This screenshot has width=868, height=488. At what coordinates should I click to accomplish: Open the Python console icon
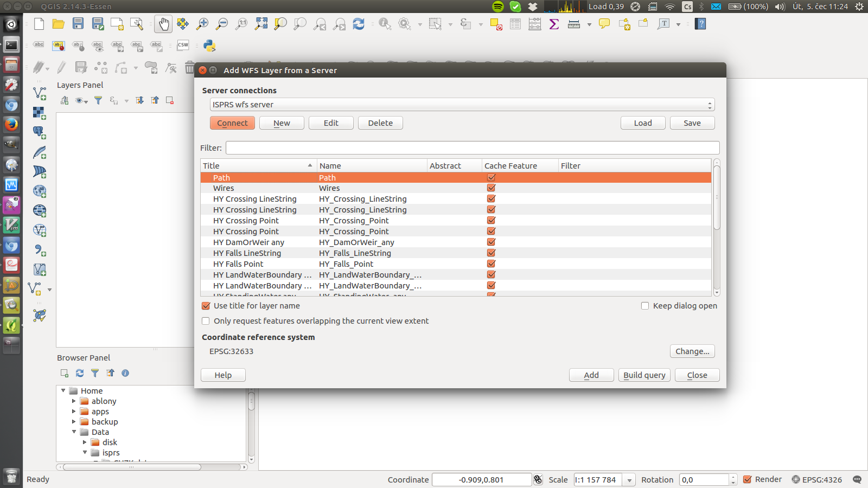click(x=209, y=46)
